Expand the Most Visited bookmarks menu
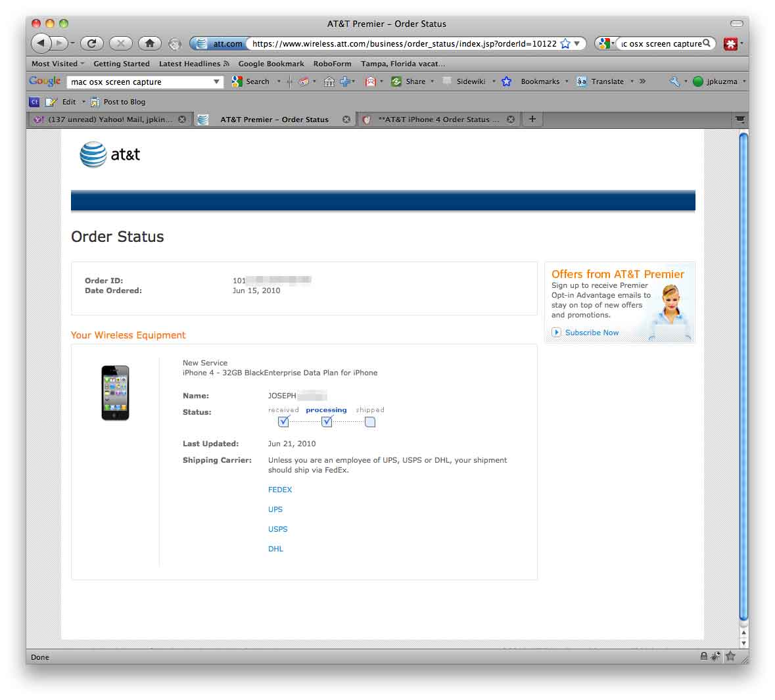 [58, 64]
